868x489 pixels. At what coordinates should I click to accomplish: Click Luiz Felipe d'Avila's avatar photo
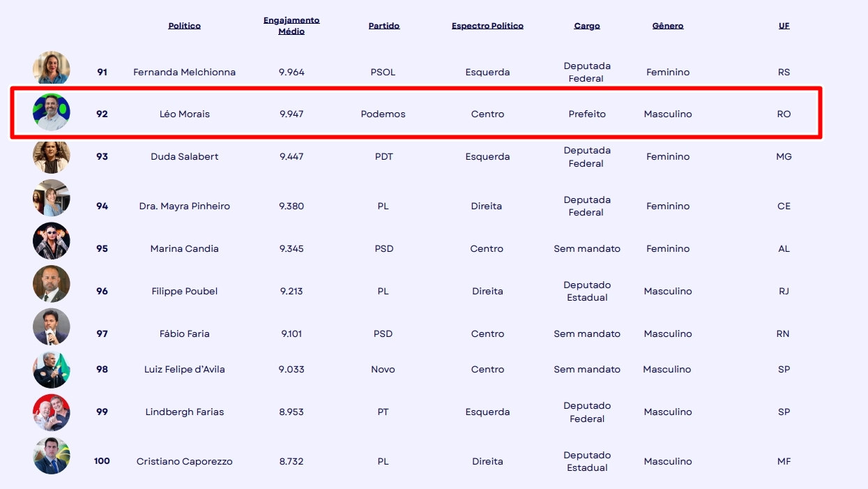52,370
